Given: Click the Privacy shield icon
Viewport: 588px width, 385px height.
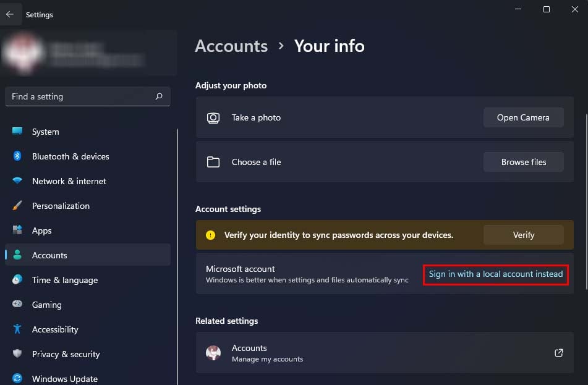Looking at the screenshot, I should [x=17, y=353].
